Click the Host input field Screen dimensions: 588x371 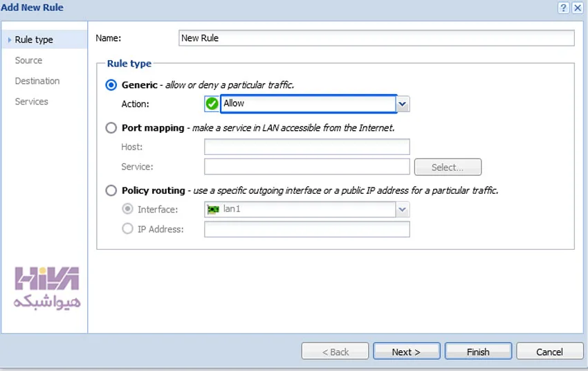(x=306, y=147)
